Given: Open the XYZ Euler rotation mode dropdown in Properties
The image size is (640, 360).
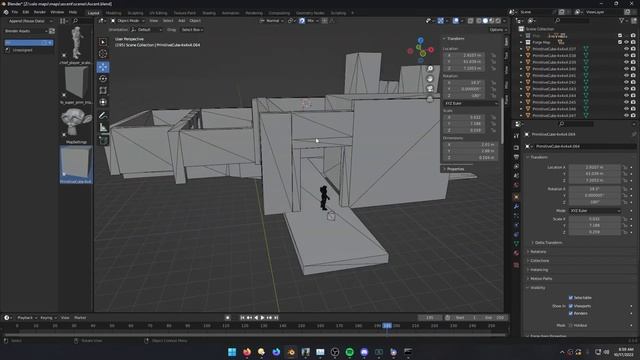Looking at the screenshot, I should (595, 211).
